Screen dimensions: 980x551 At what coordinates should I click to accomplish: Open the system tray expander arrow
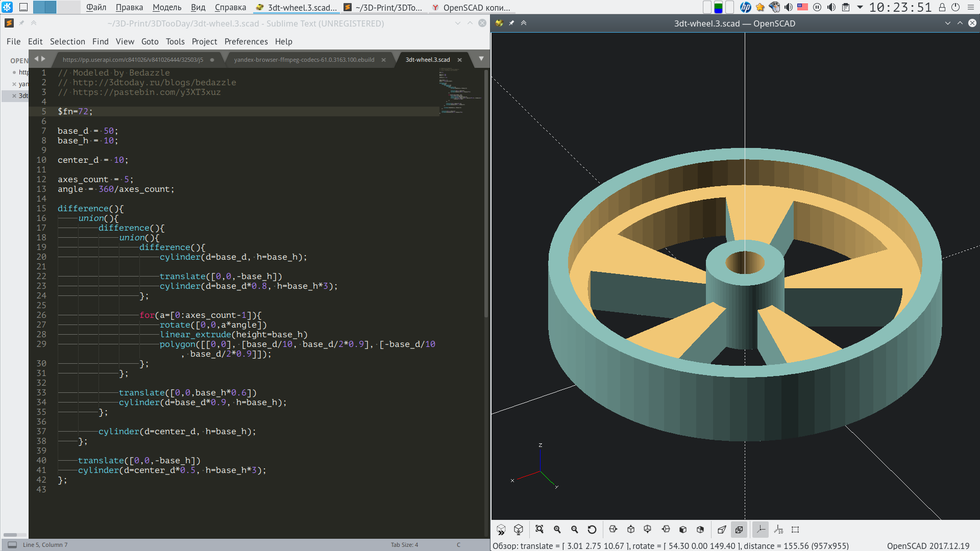860,7
